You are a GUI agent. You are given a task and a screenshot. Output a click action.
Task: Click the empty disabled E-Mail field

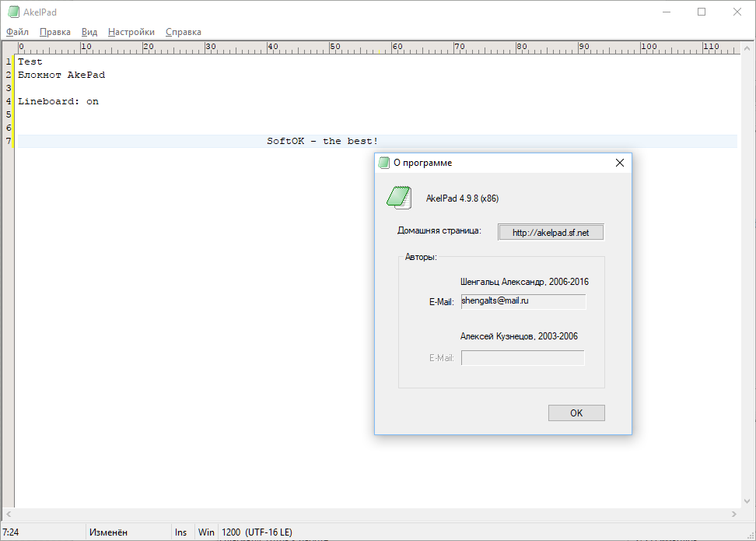pyautogui.click(x=523, y=358)
